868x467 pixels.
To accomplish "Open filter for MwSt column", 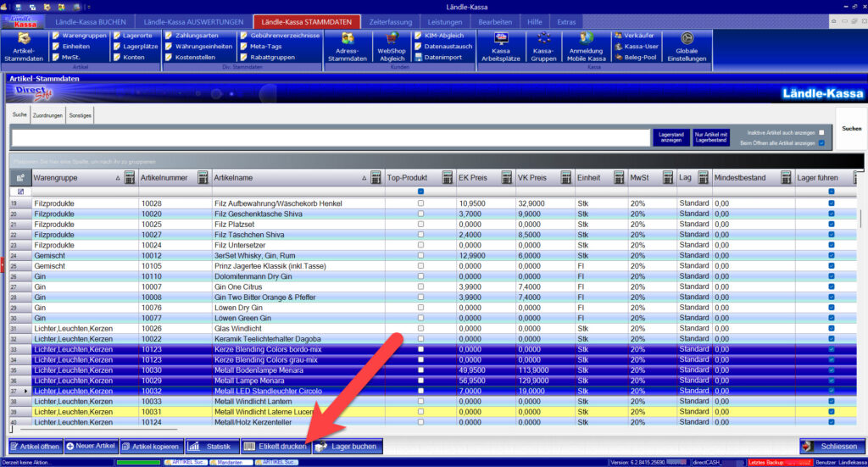I will click(x=668, y=178).
